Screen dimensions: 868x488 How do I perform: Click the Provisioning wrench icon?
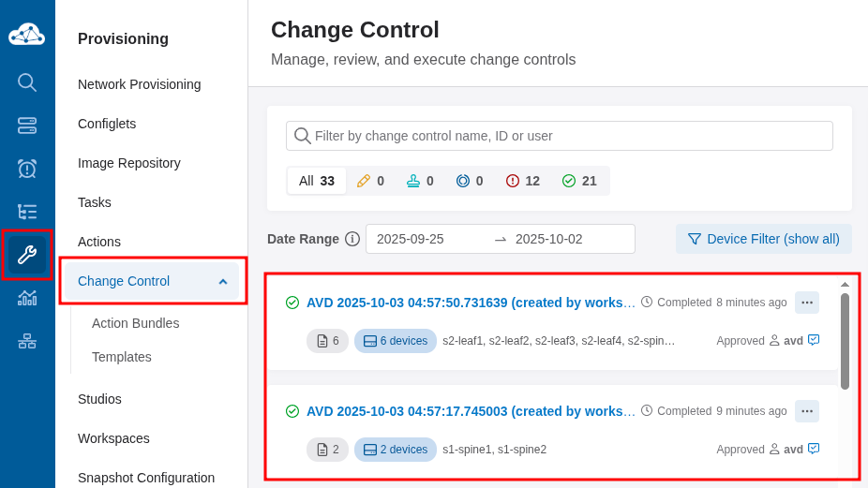click(x=27, y=255)
